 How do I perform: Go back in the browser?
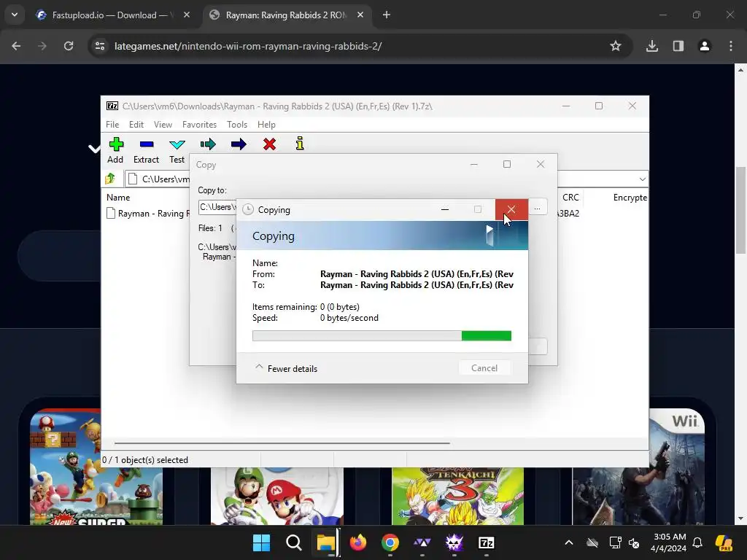click(x=16, y=46)
